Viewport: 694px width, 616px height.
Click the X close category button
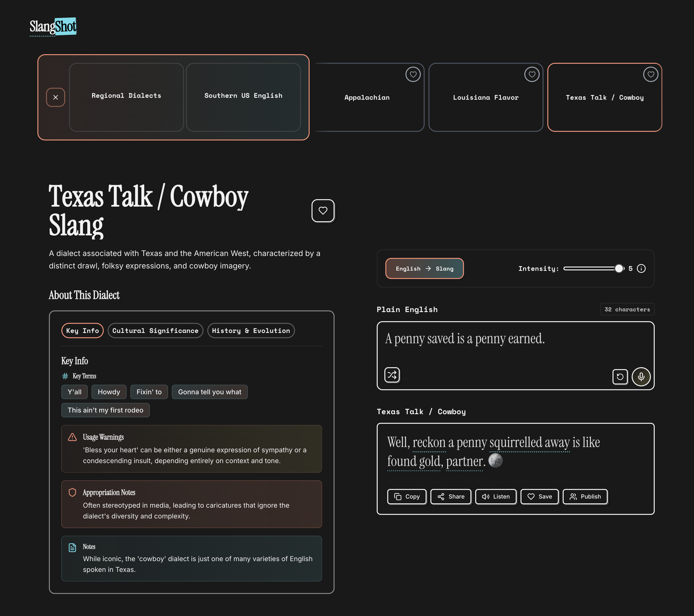tap(56, 98)
